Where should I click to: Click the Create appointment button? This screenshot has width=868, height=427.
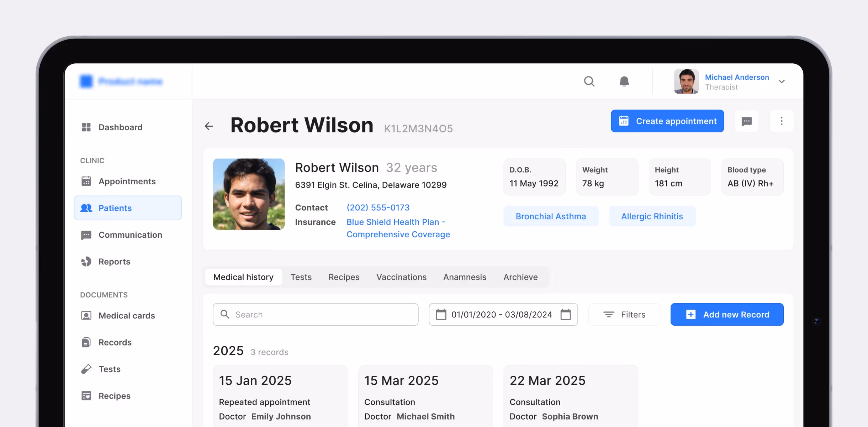pos(667,121)
